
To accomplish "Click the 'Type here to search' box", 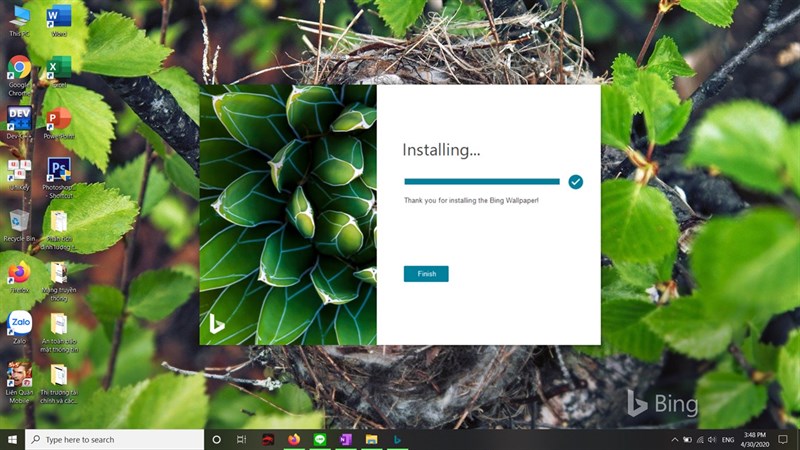I will pyautogui.click(x=114, y=439).
